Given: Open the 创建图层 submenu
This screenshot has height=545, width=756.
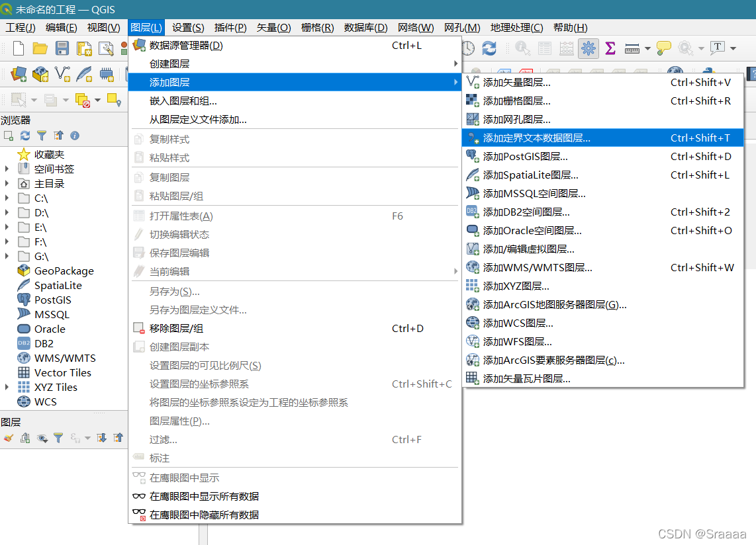Looking at the screenshot, I should click(295, 63).
